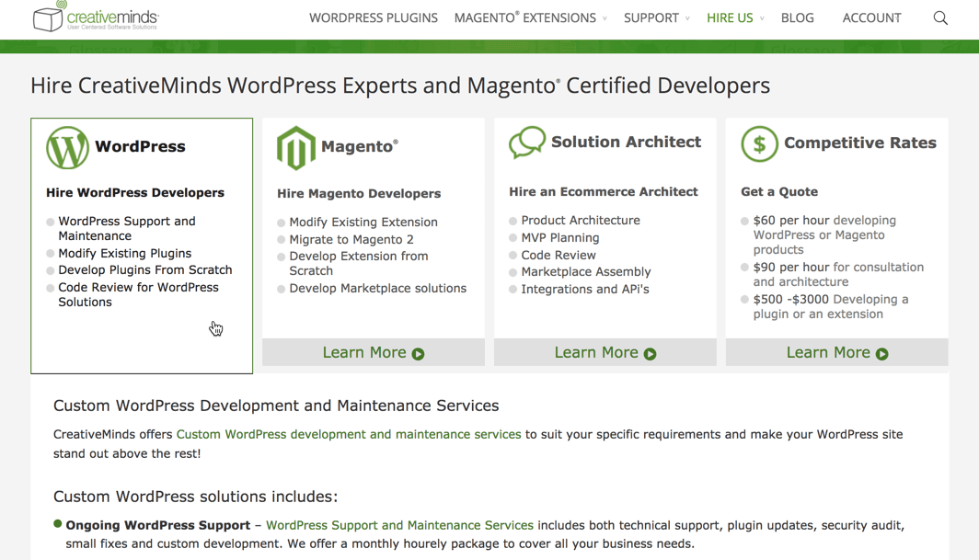Click the play arrow in Magento Learn More
Viewport: 979px width, 560px height.
[x=419, y=354]
